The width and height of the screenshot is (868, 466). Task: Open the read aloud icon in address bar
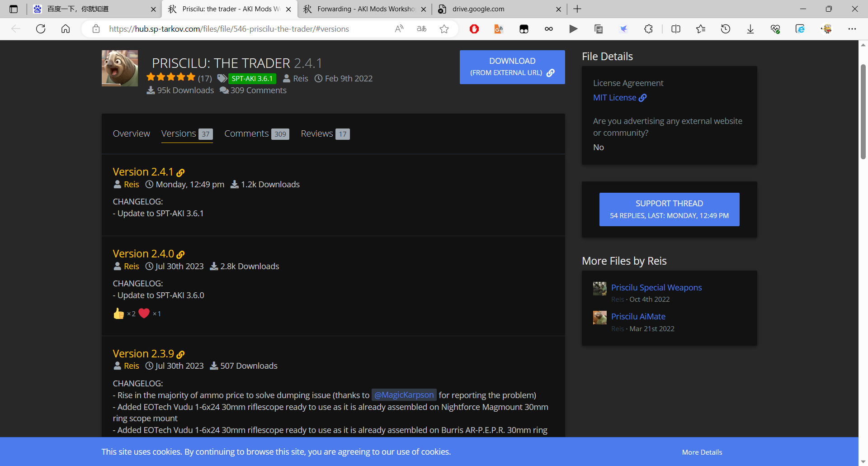click(x=399, y=29)
